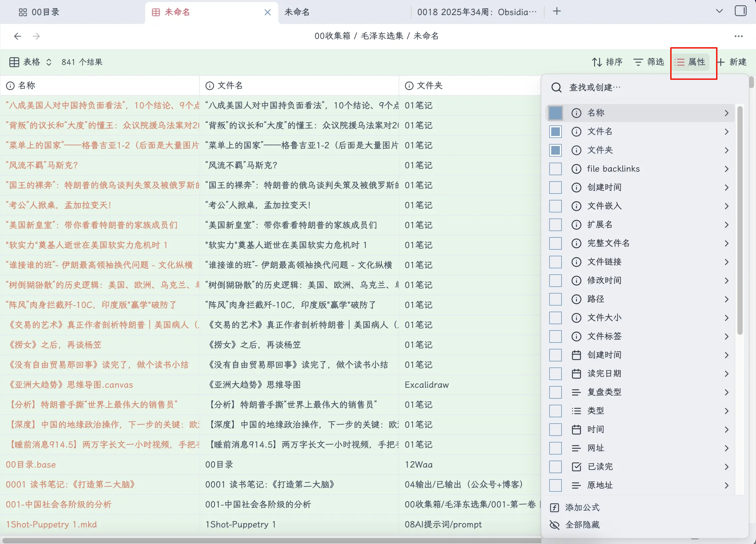Click the 表格 table view icon
Viewport: 756px width, 544px height.
[x=14, y=62]
